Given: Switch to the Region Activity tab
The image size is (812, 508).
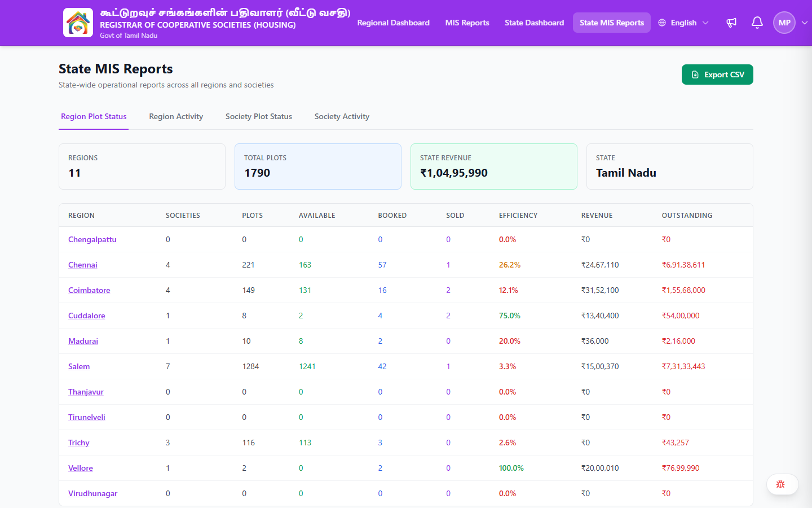Looking at the screenshot, I should [176, 116].
